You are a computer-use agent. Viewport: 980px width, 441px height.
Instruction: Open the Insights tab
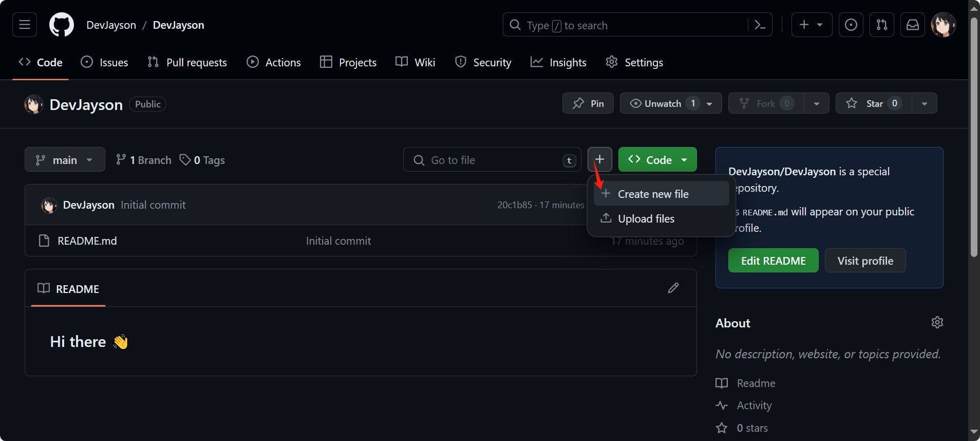pos(558,62)
